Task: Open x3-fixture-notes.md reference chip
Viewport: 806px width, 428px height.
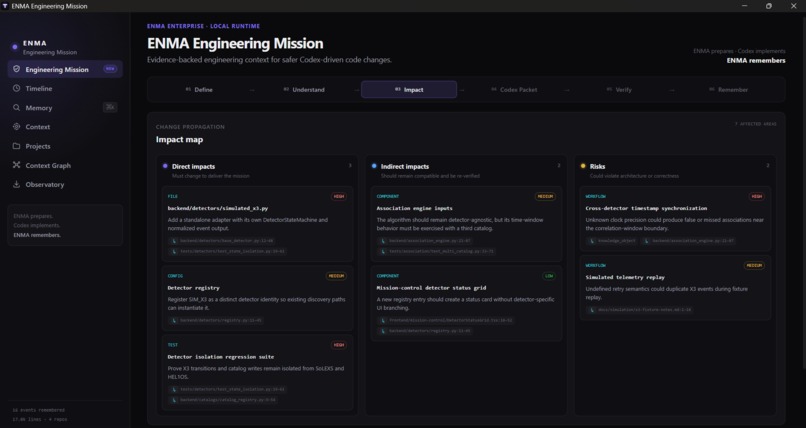Action: pos(640,310)
